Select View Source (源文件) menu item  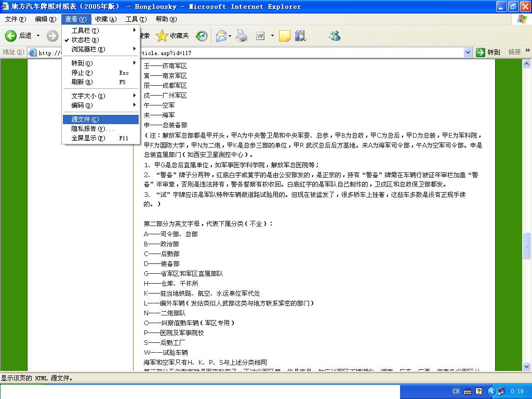tap(85, 119)
